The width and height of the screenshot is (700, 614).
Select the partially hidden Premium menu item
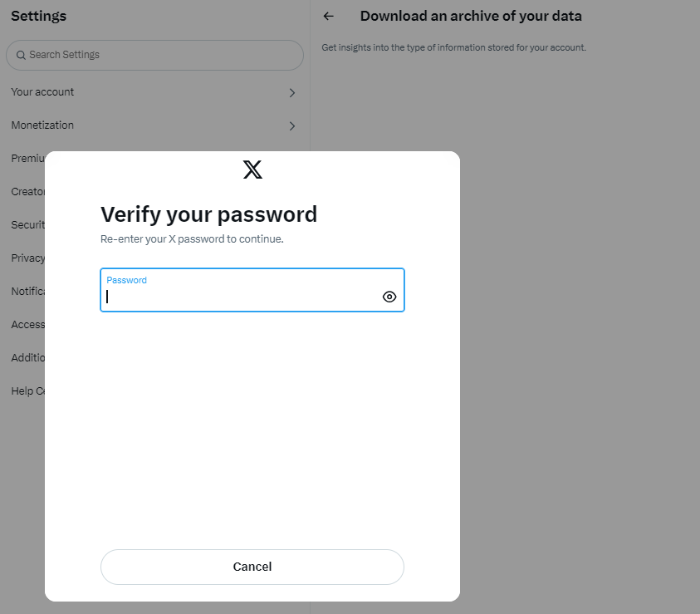pos(27,159)
